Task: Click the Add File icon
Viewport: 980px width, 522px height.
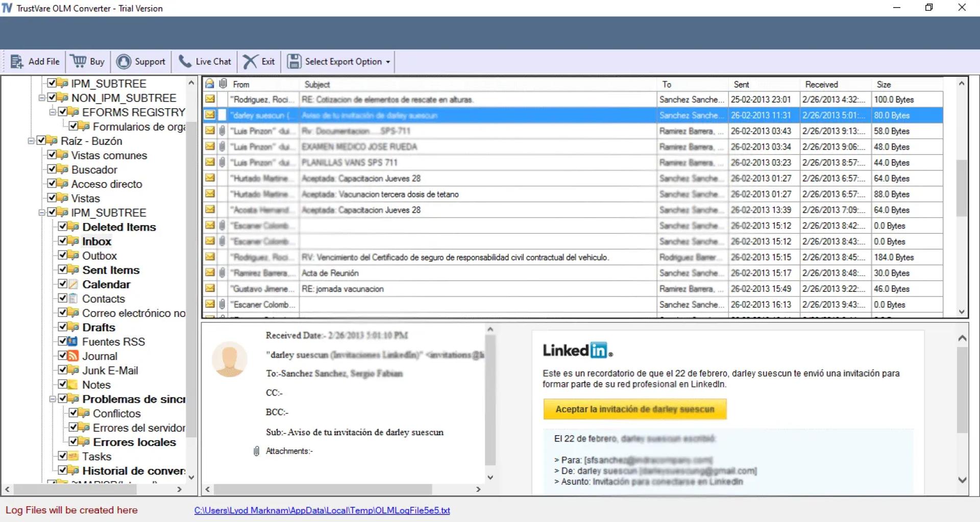Action: pos(17,61)
